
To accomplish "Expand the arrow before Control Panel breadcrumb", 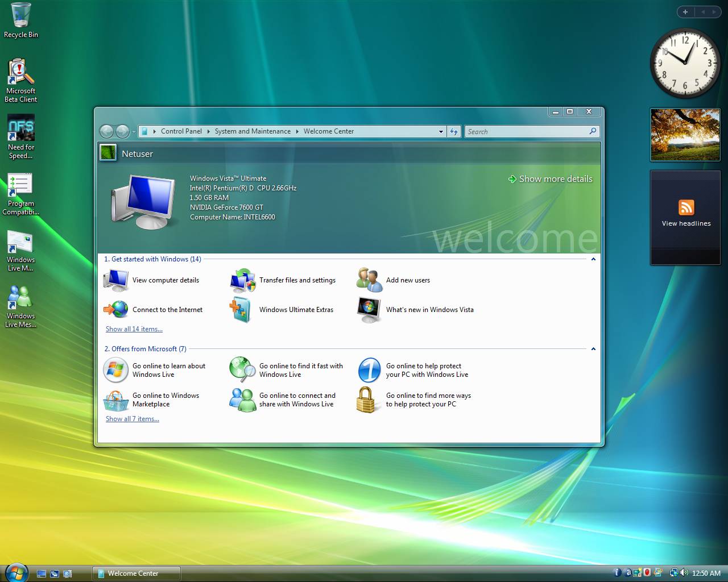I will click(x=155, y=131).
